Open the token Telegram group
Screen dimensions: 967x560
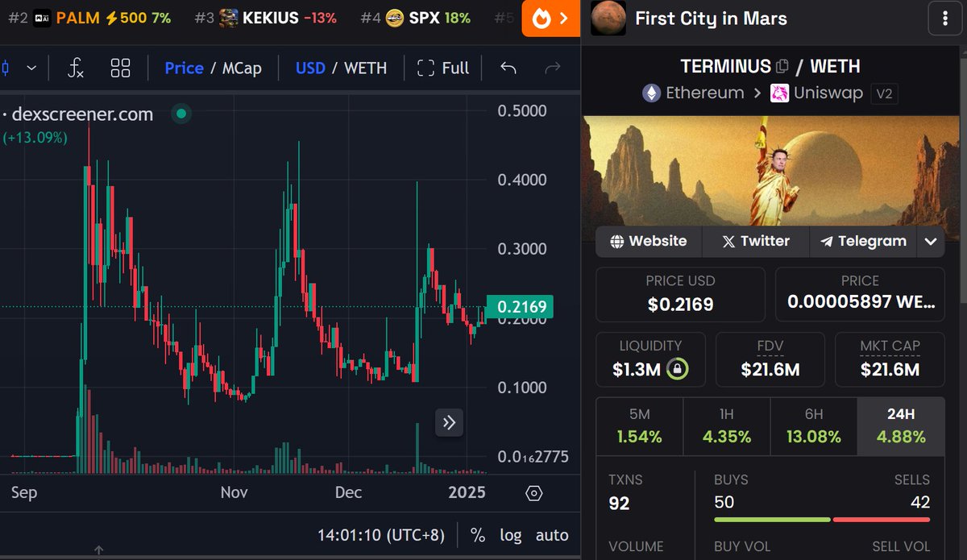[863, 241]
